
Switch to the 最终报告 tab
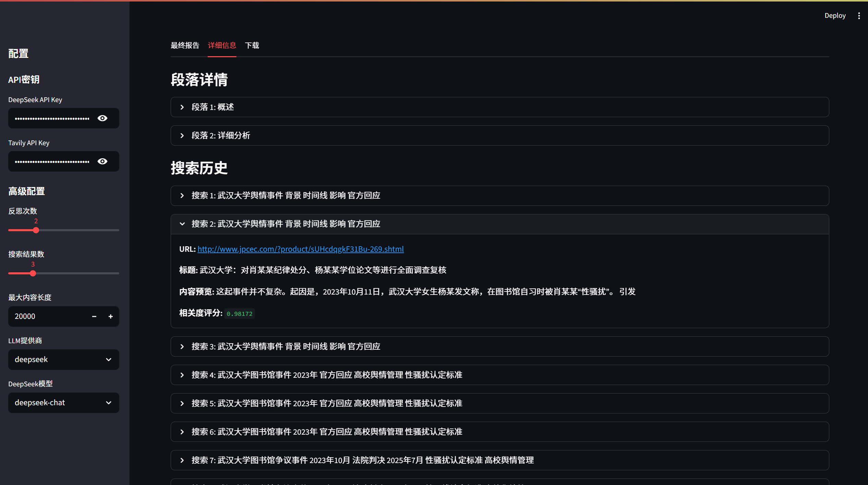click(185, 45)
